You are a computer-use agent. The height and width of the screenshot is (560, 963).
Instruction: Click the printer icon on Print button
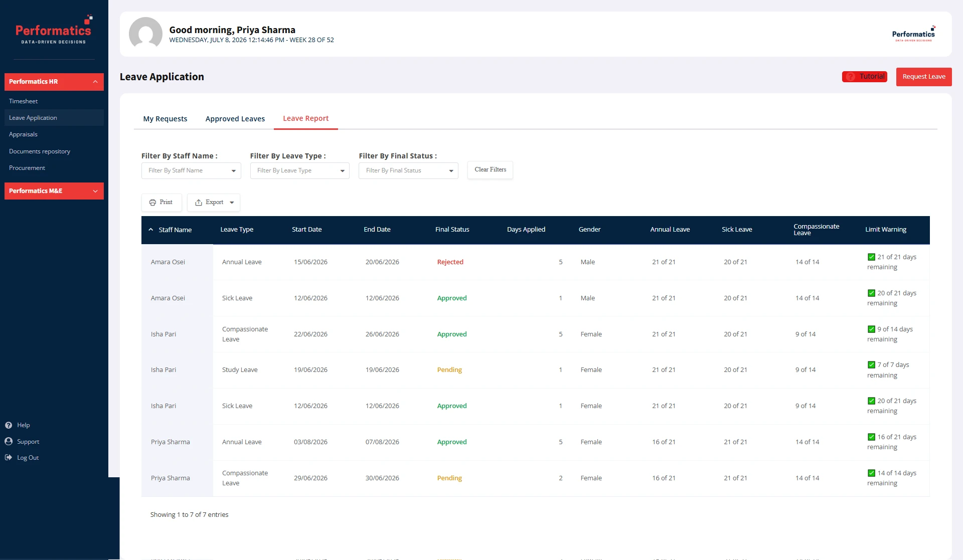[x=152, y=203]
